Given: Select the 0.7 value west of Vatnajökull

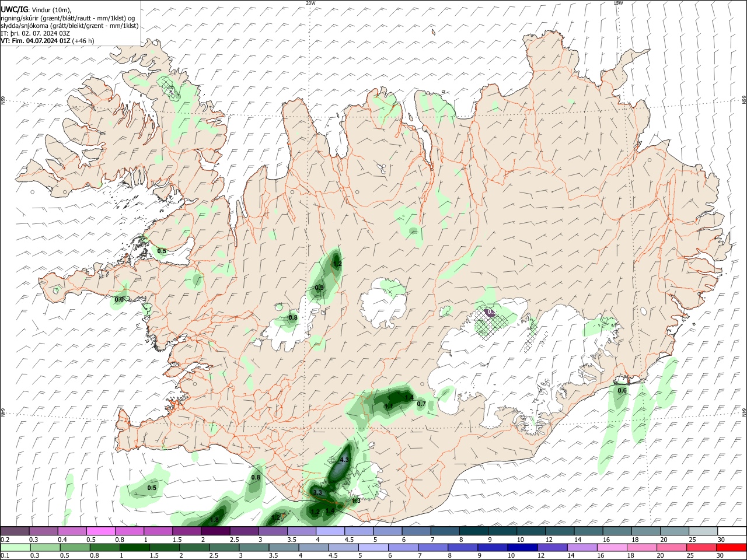Looking at the screenshot, I should (421, 404).
